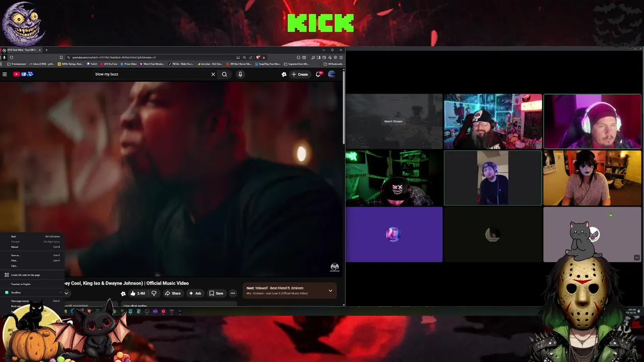Click the red circle icon in taskbar
The height and width of the screenshot is (362, 644).
164,311
